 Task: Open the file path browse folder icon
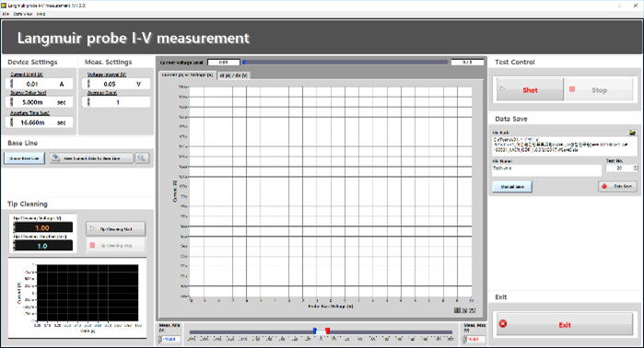click(633, 133)
